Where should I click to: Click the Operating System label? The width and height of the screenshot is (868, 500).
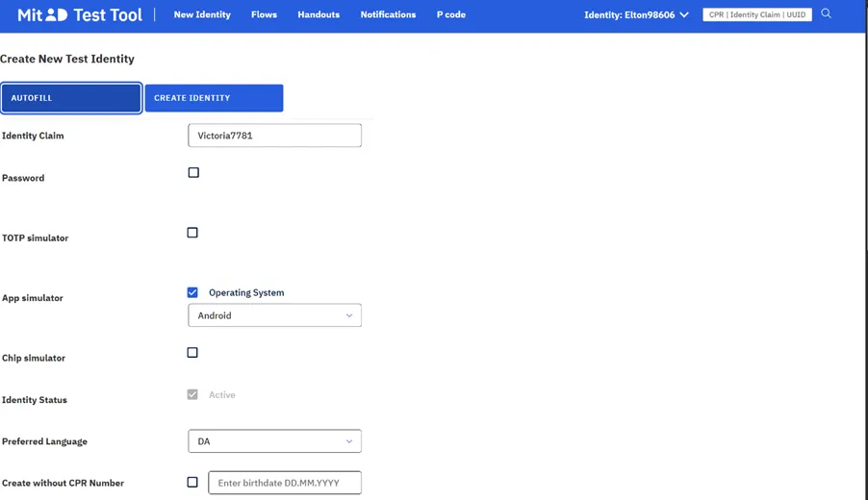coord(246,292)
